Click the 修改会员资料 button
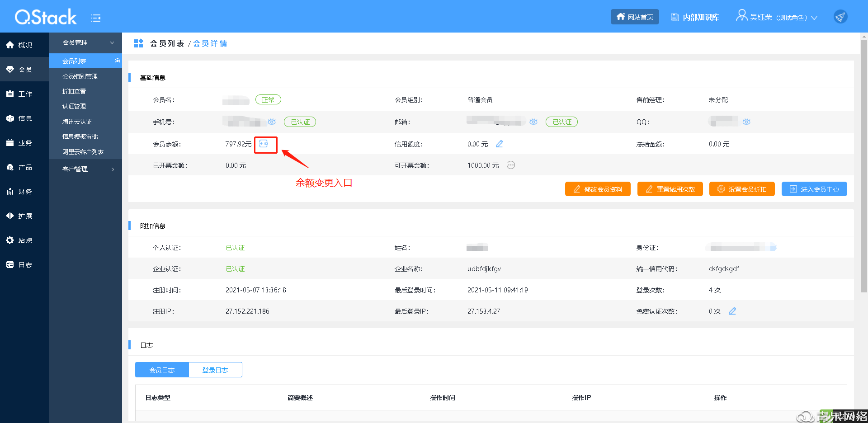The height and width of the screenshot is (423, 868). 598,189
